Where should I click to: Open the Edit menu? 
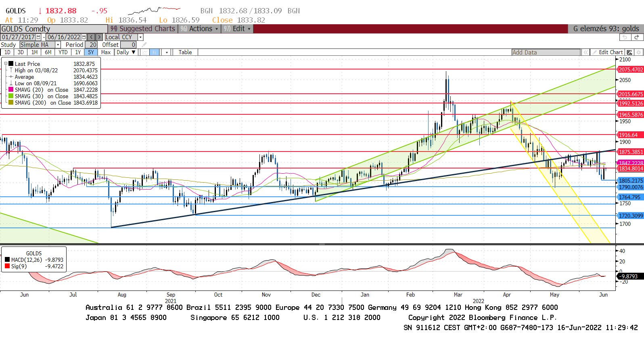point(237,29)
